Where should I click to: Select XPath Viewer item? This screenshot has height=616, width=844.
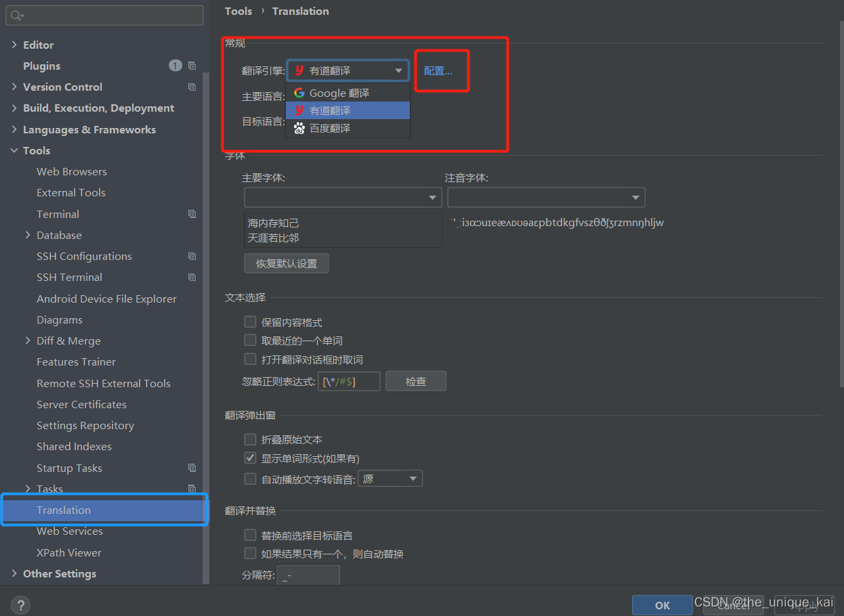pos(69,552)
